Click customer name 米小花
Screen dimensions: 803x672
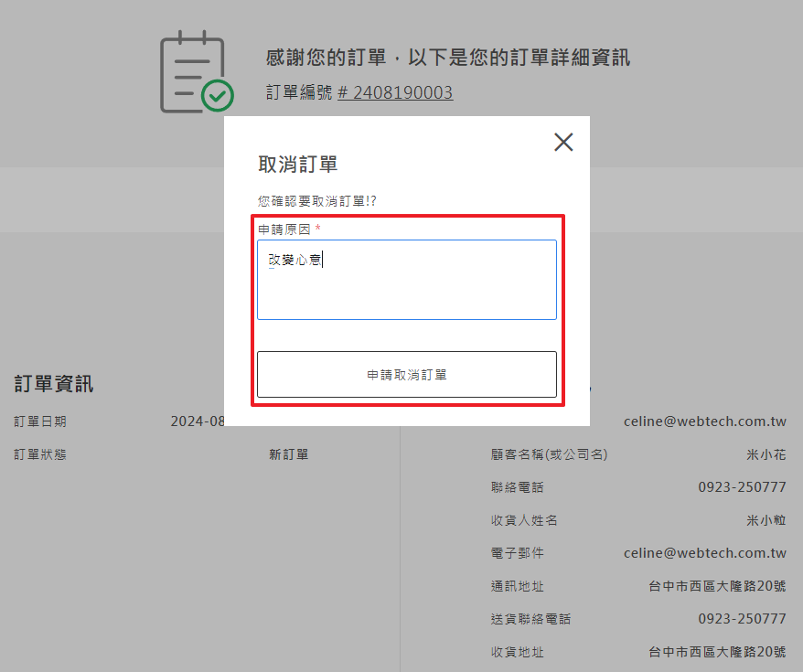click(766, 454)
